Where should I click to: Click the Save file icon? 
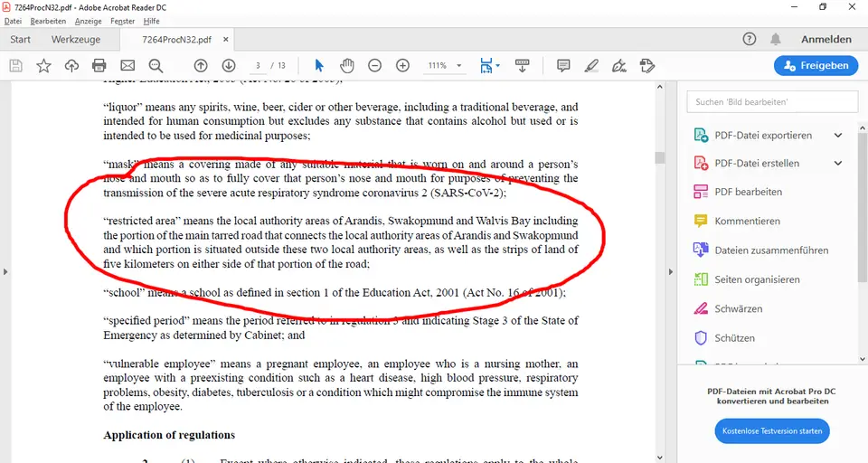pos(16,66)
